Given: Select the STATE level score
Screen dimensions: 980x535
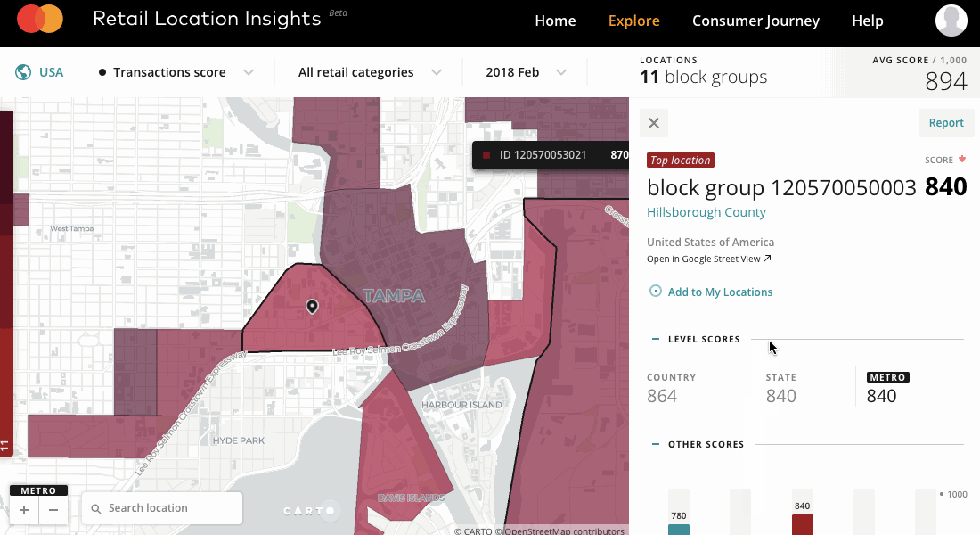Looking at the screenshot, I should [x=781, y=386].
